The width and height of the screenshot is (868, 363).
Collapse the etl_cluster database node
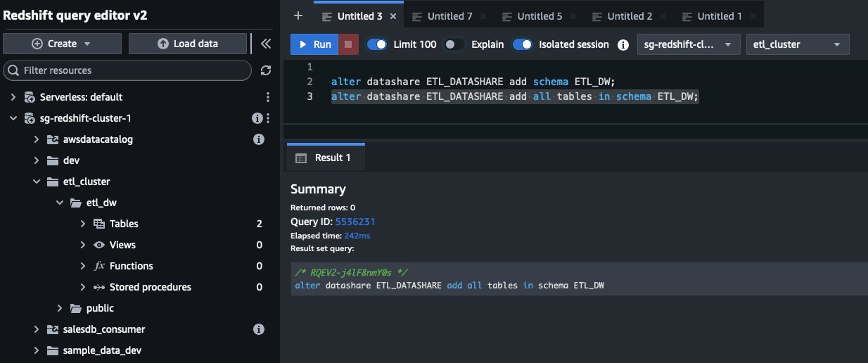coord(37,181)
